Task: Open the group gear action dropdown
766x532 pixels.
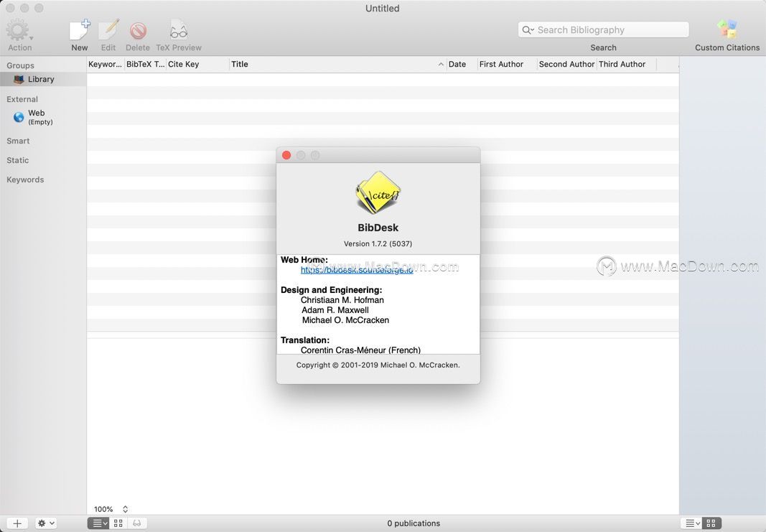Action: click(x=46, y=523)
